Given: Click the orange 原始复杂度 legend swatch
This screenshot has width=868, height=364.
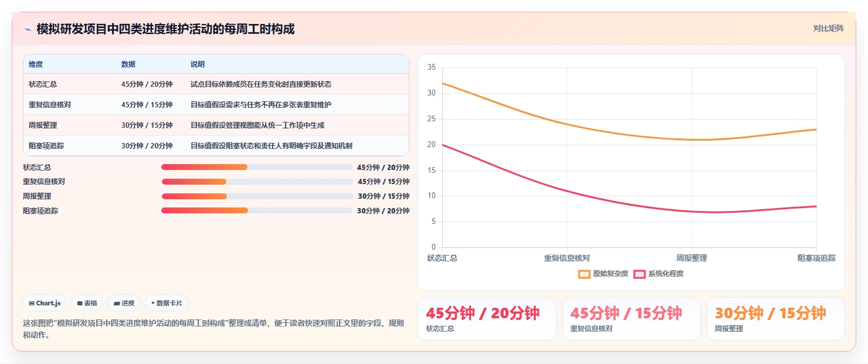Looking at the screenshot, I should coord(584,274).
